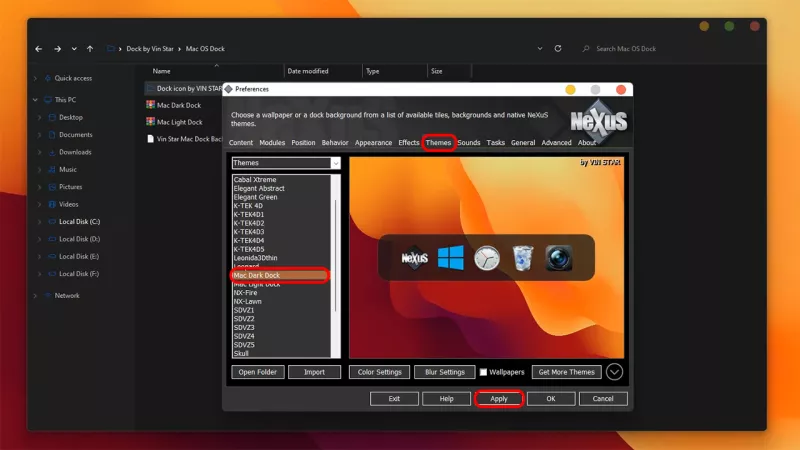This screenshot has width=800, height=450.
Task: Open Blur Settings
Action: [x=445, y=372]
